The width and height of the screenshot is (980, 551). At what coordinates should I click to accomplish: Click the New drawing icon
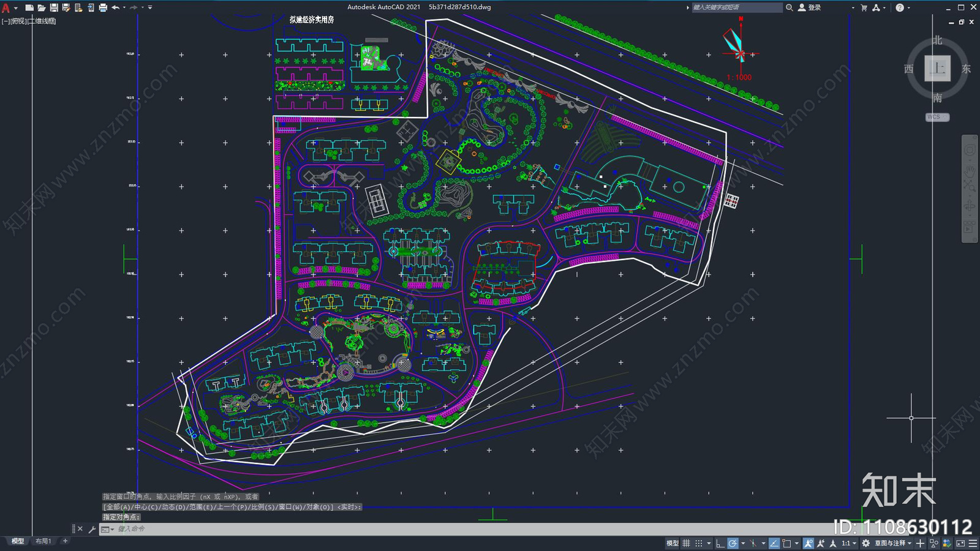tap(29, 7)
